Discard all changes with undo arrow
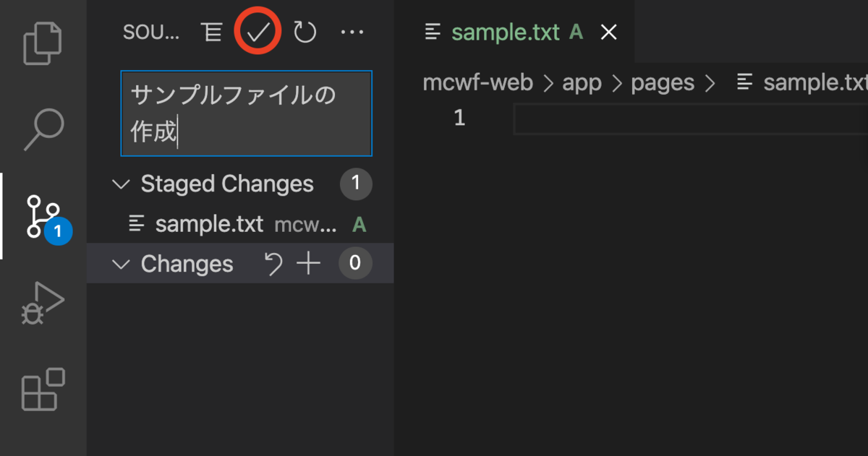This screenshot has width=868, height=456. (x=273, y=264)
